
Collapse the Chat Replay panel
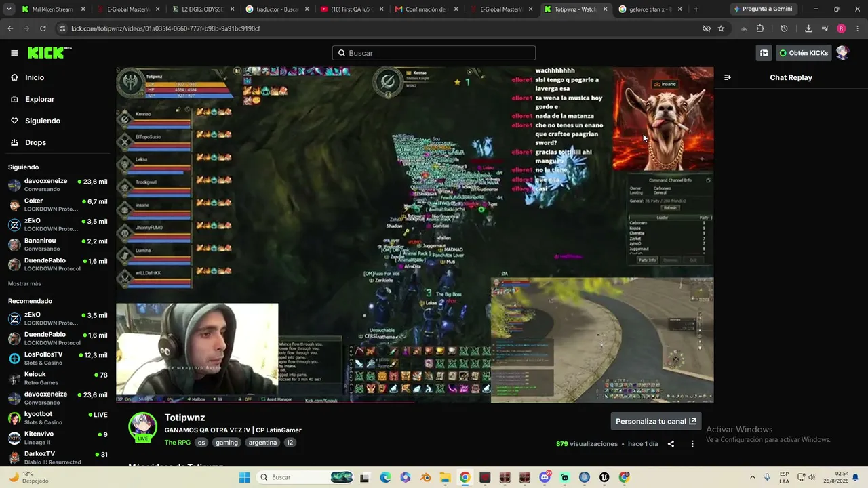point(728,77)
